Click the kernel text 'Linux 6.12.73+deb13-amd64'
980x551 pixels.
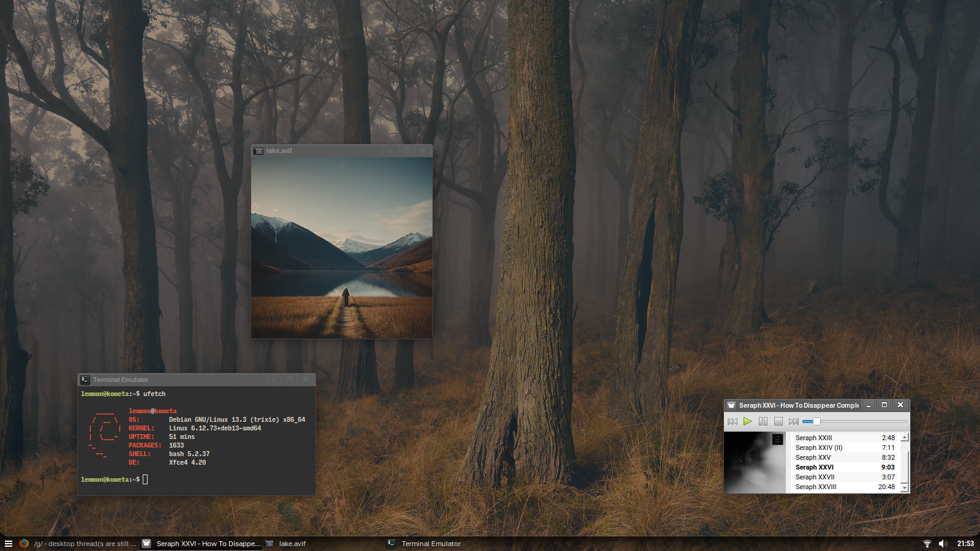[215, 428]
